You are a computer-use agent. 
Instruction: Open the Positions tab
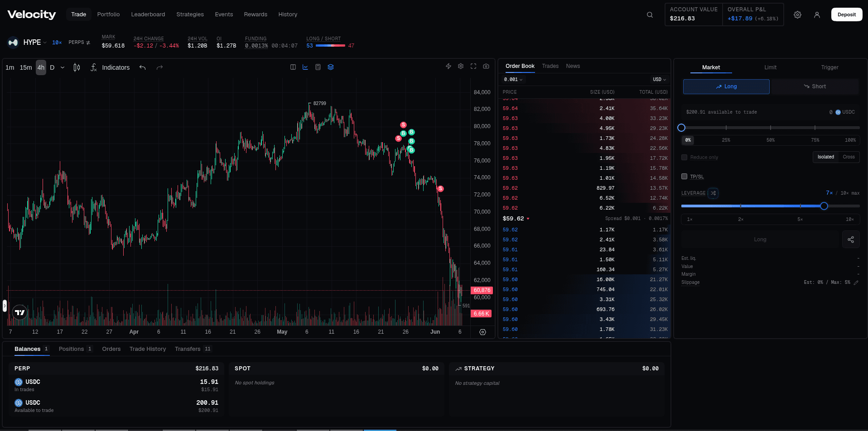coord(75,349)
